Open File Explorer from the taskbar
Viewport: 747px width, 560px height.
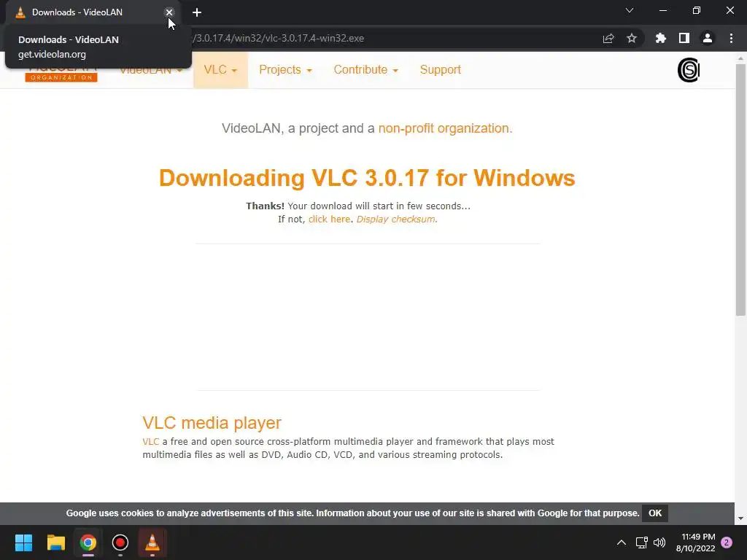click(x=55, y=542)
